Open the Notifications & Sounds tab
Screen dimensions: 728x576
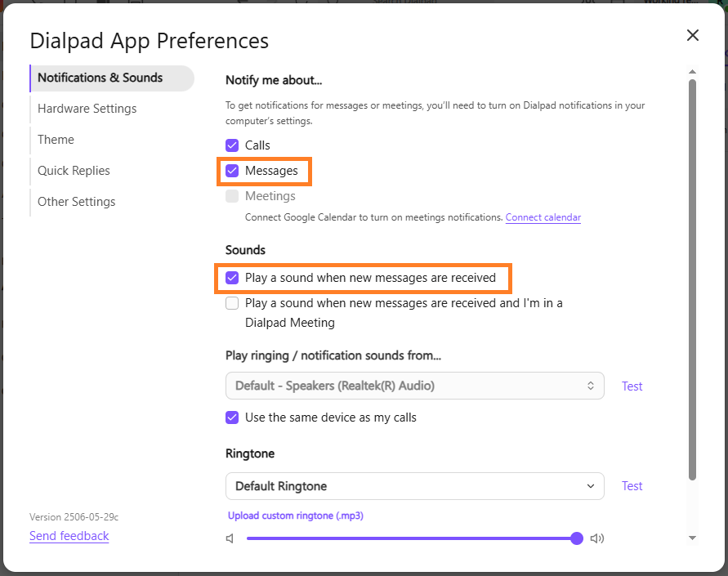pos(113,78)
